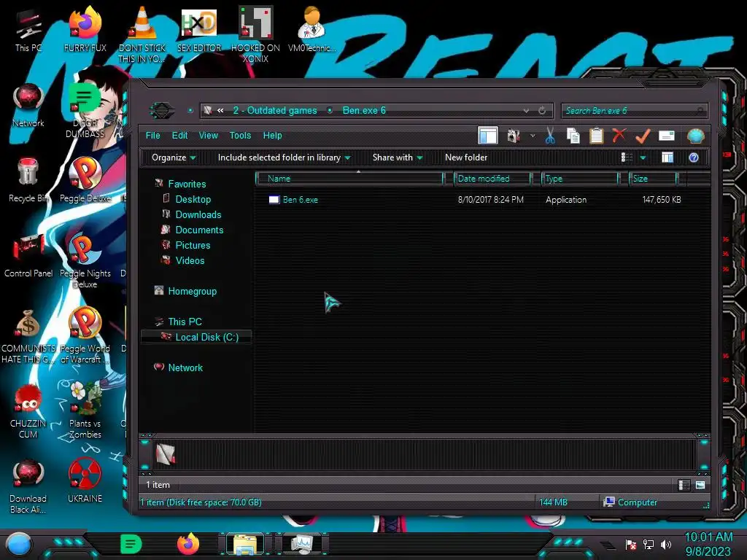Click the Back navigation button
This screenshot has height=560, width=747.
162,111
